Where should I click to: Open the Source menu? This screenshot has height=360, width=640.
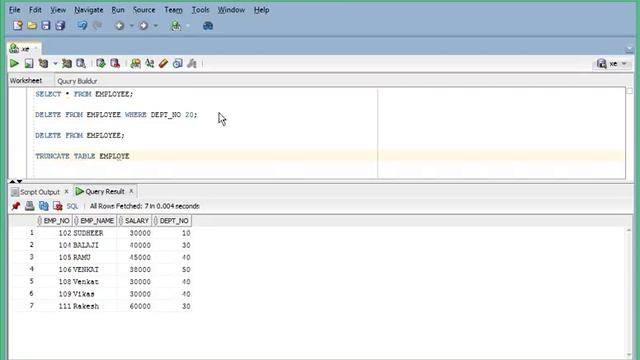pos(144,10)
